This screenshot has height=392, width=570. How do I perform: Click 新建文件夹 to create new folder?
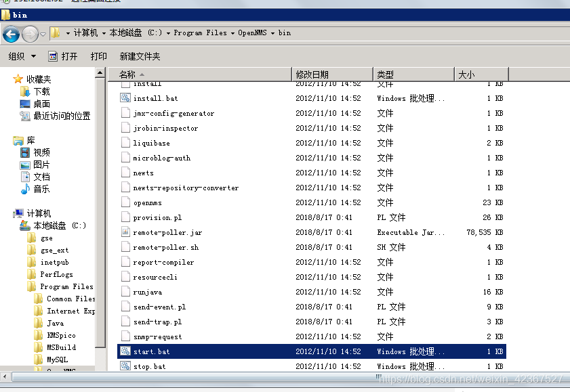point(140,56)
